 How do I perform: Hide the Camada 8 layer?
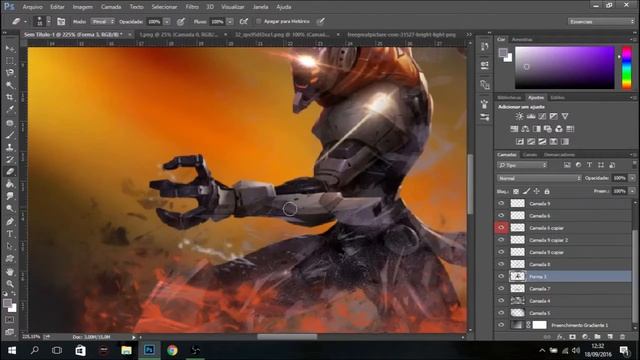501,264
